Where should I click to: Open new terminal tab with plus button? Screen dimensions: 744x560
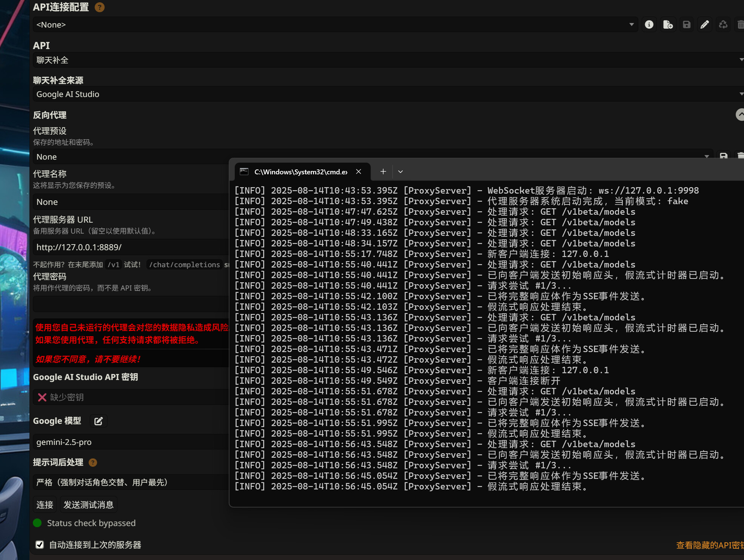[x=383, y=172]
